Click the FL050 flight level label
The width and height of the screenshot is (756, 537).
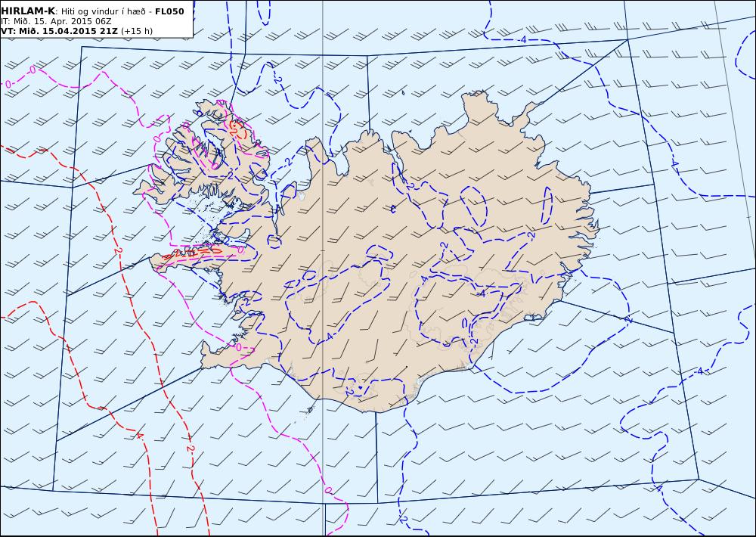tap(169, 11)
